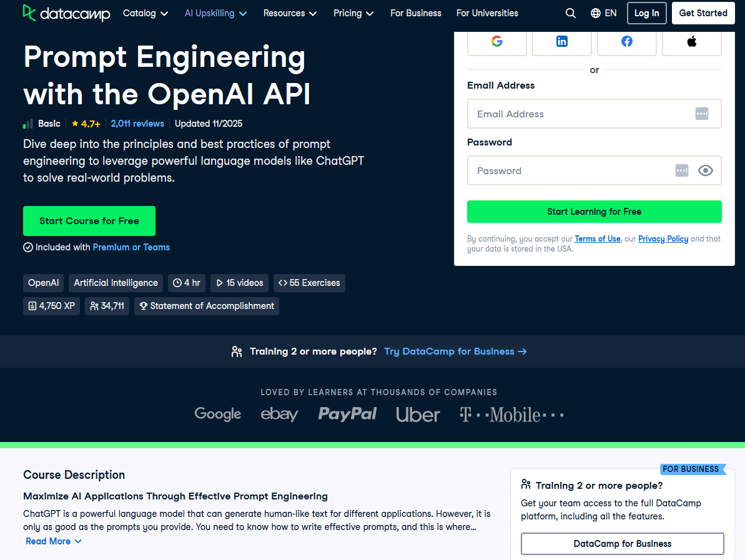Open the Resources dropdown menu
This screenshot has height=560, width=745.
(290, 13)
